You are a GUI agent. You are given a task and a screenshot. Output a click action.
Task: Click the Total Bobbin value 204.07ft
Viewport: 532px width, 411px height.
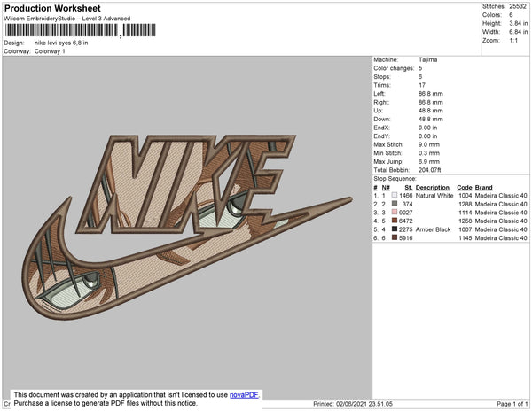coord(429,170)
